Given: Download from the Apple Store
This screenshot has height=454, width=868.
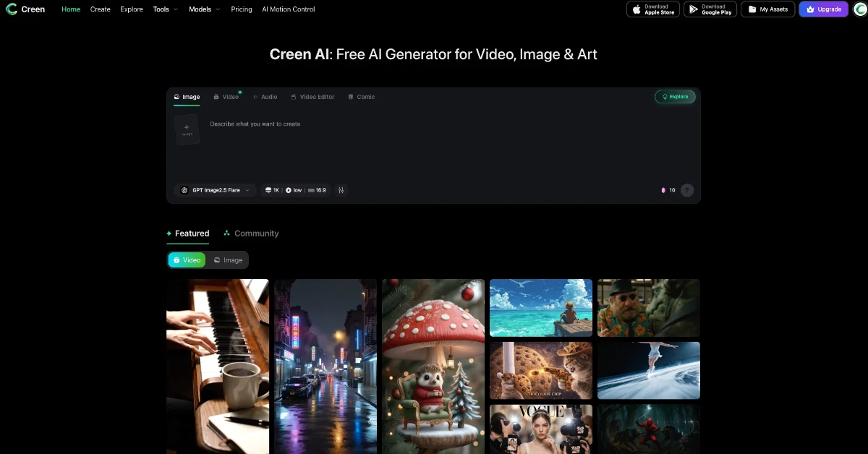Looking at the screenshot, I should click(x=652, y=9).
